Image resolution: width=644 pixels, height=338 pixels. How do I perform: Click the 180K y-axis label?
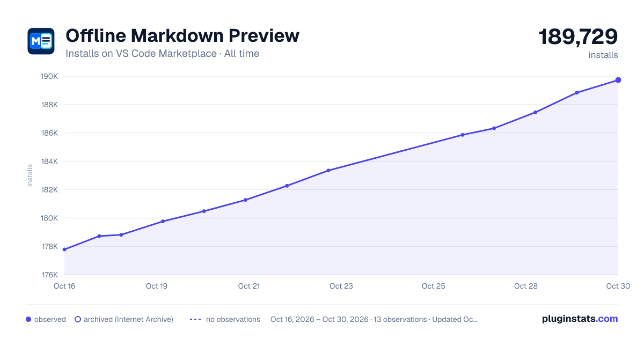49,218
